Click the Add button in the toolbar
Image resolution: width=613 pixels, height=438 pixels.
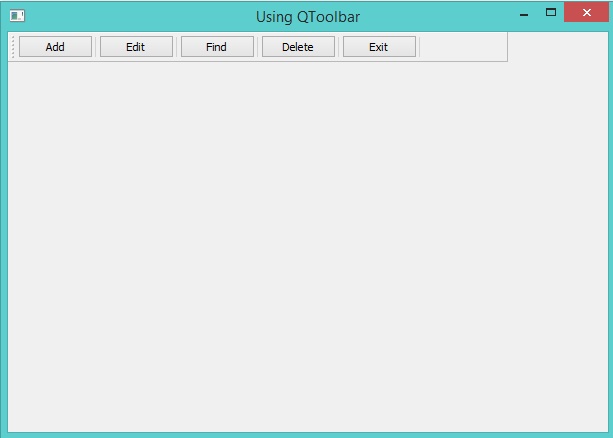point(55,47)
